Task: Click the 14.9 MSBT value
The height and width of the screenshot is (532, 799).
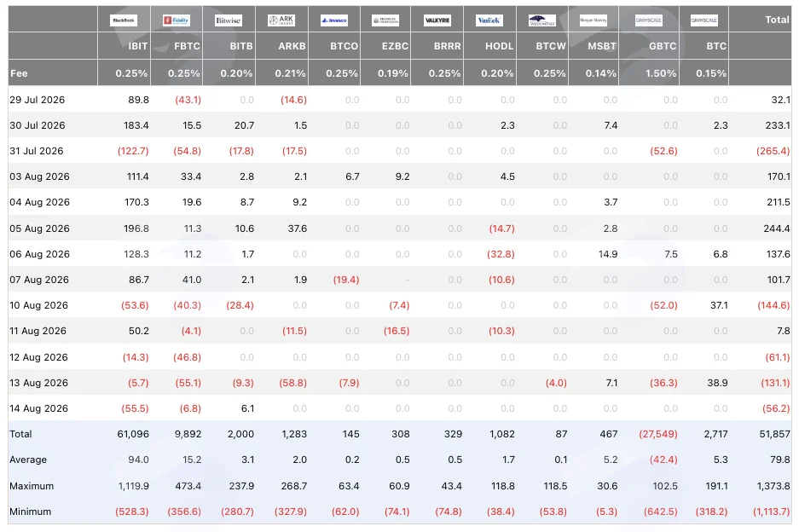Action: (607, 254)
